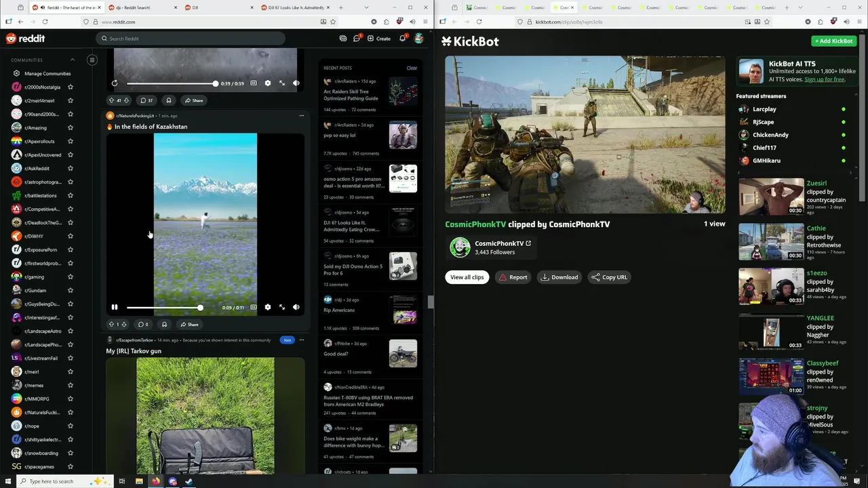Mute the 0:39 video volume
868x488 pixels.
[x=296, y=83]
